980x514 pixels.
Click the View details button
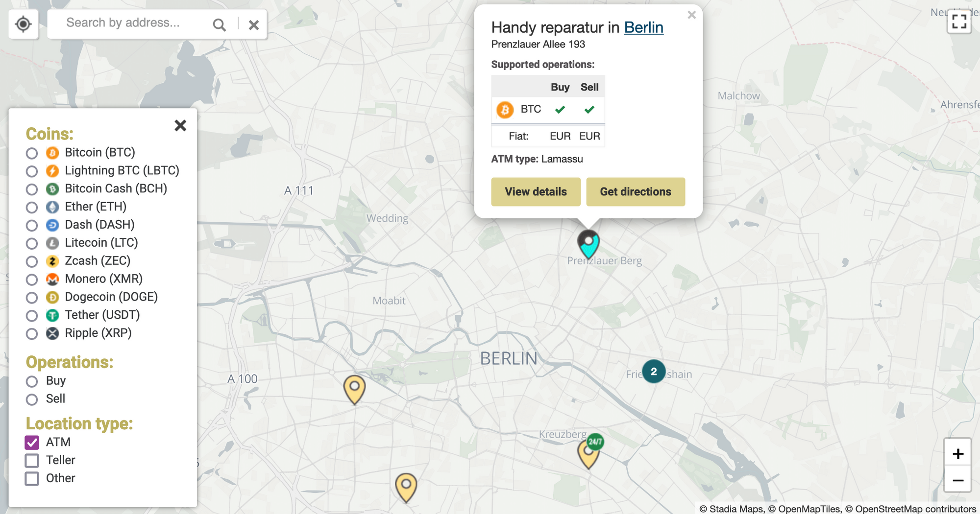pyautogui.click(x=536, y=192)
